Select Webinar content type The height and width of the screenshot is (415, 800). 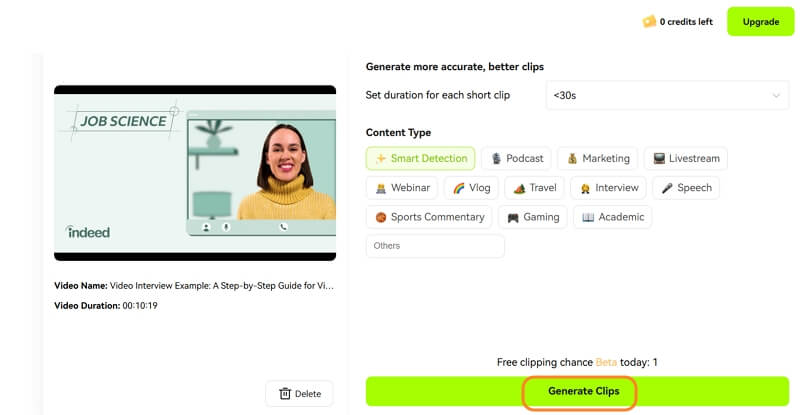[402, 188]
